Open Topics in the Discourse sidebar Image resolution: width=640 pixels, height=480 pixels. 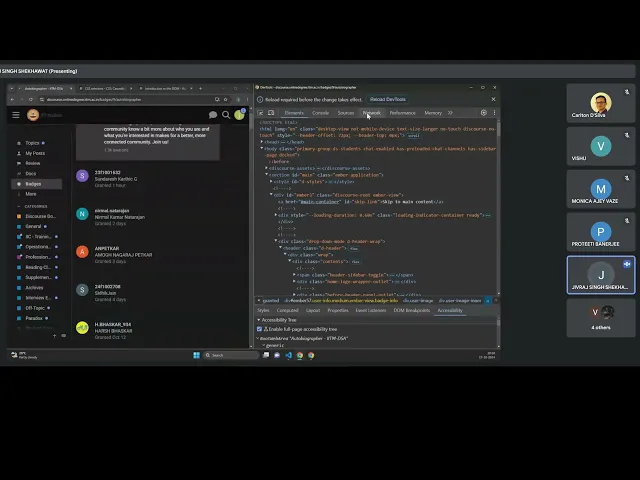pyautogui.click(x=32, y=143)
